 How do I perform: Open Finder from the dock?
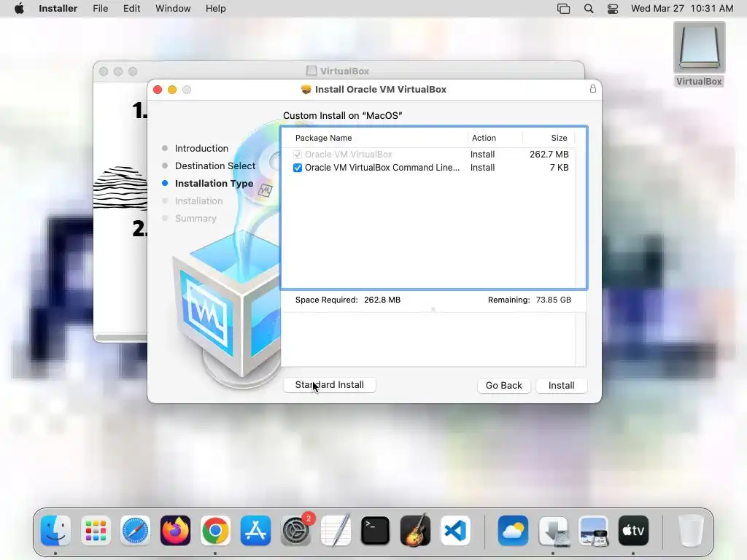tap(55, 531)
